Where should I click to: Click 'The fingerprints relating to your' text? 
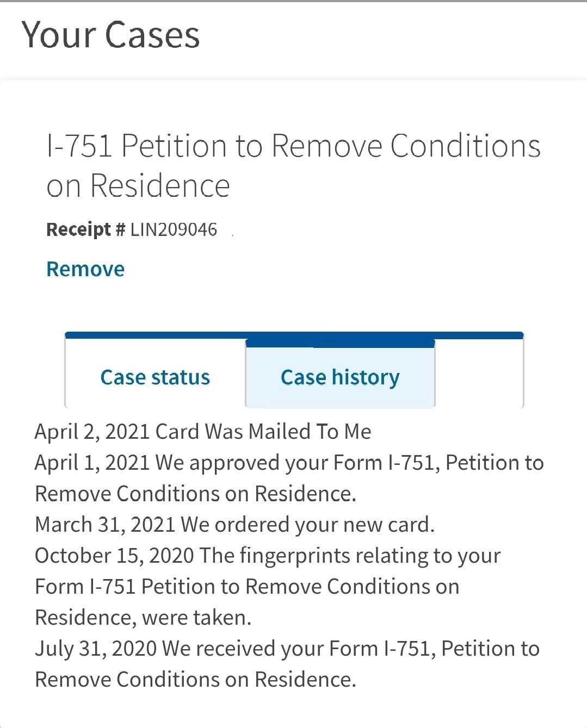350,556
